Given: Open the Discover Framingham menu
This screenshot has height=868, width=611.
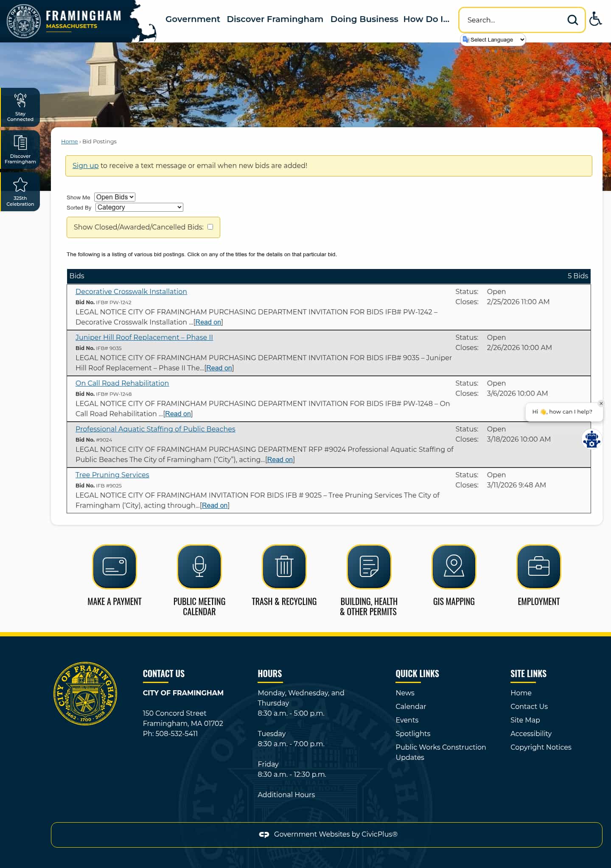Looking at the screenshot, I should point(275,19).
